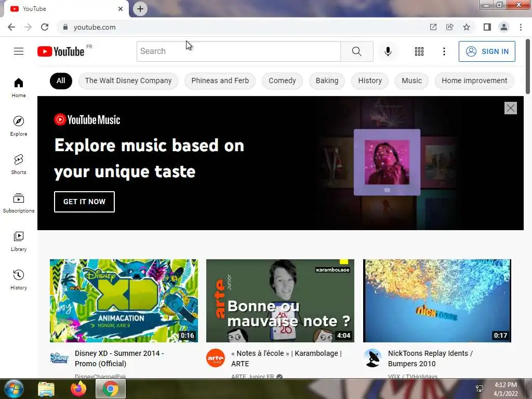The image size is (532, 399).
Task: Open NickToons Replay Idents title
Action: 430,358
